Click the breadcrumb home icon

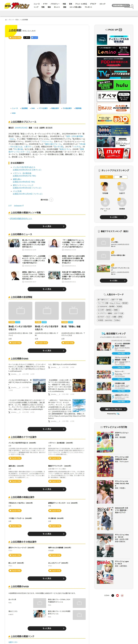[x=6, y=20]
